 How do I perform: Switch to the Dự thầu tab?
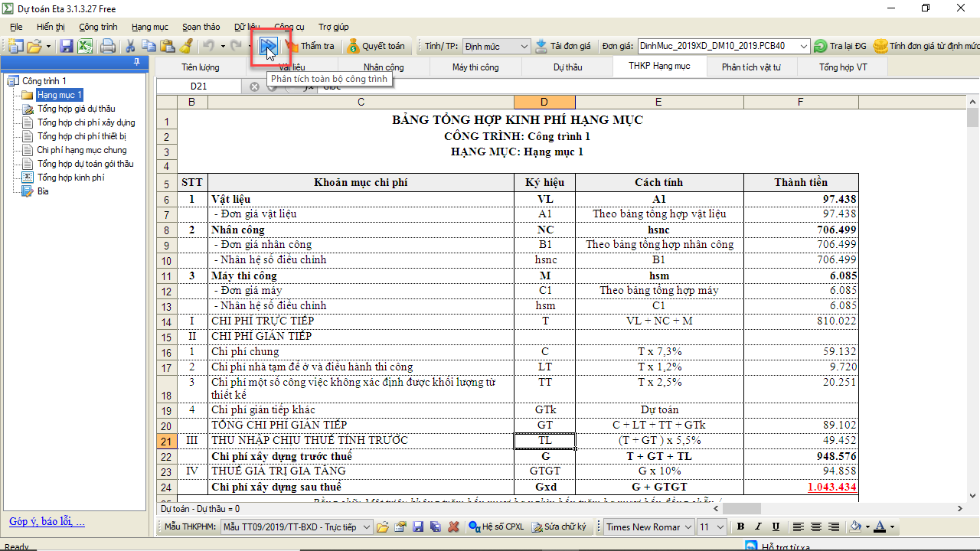click(567, 67)
